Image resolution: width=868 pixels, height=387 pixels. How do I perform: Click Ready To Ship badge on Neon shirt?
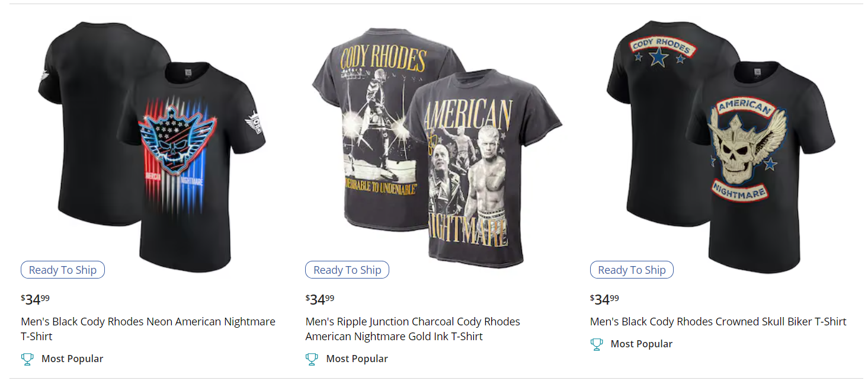click(x=63, y=270)
